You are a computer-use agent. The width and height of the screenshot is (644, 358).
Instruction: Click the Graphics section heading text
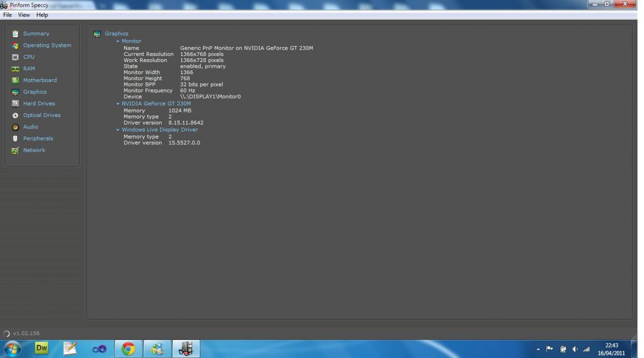tap(117, 34)
